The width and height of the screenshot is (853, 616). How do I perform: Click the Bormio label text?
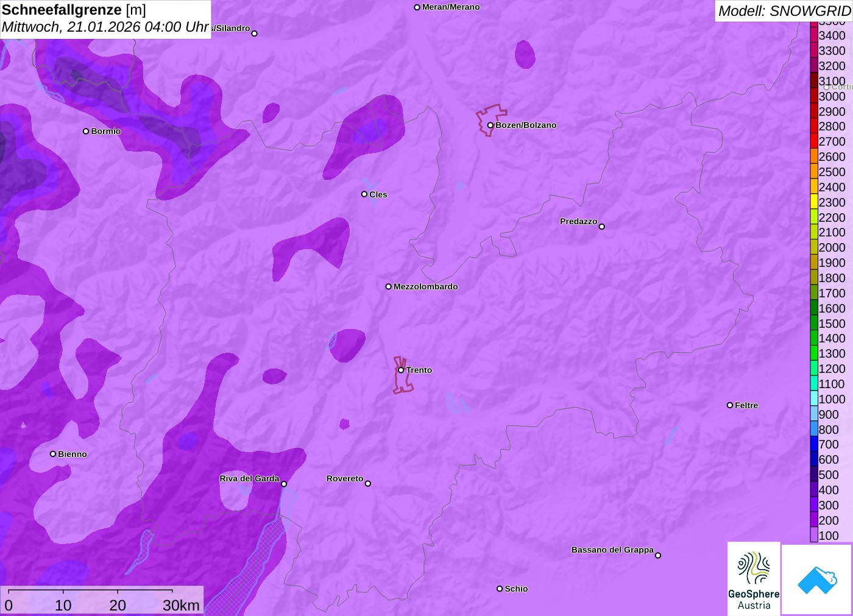pyautogui.click(x=106, y=131)
